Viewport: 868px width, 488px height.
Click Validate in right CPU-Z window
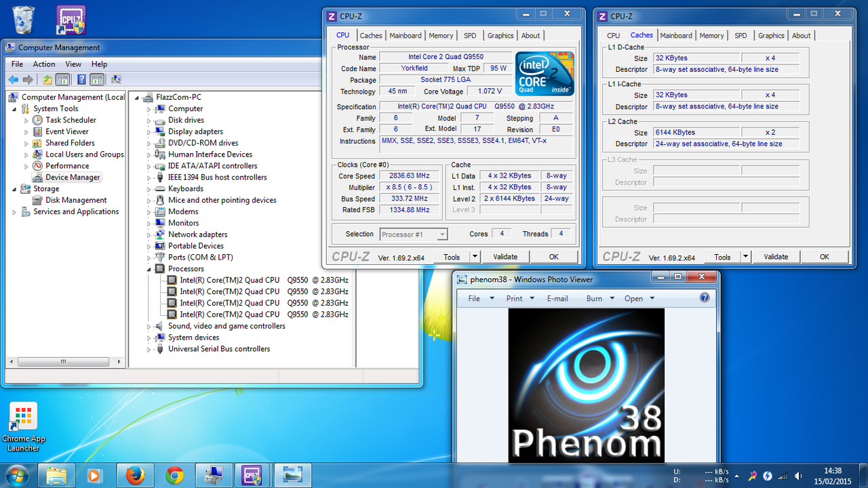pyautogui.click(x=776, y=257)
